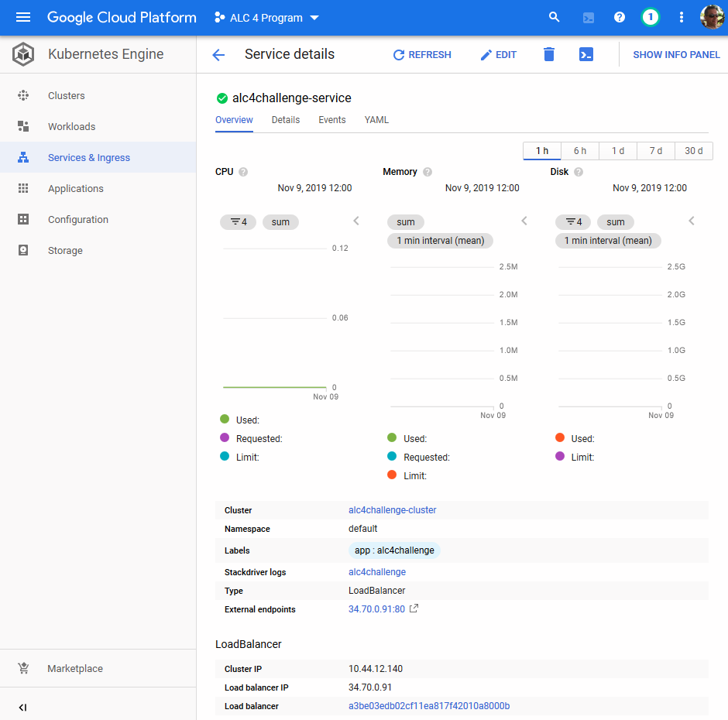
Task: Open notifications badge showing 1
Action: [x=650, y=18]
